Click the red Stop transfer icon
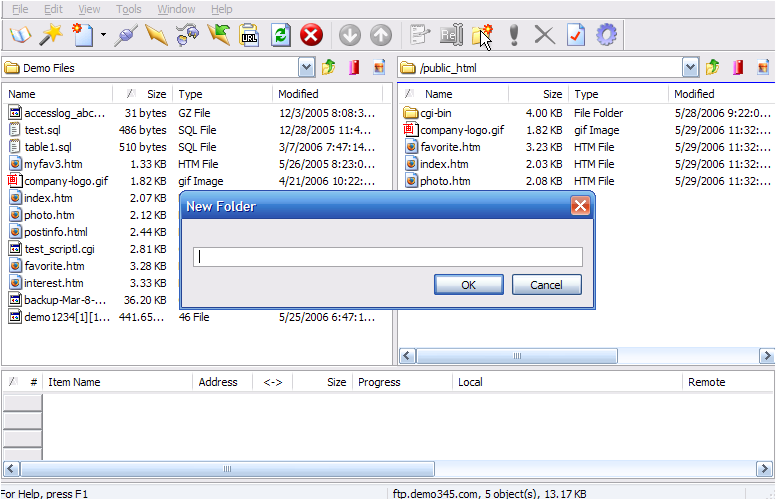776x500 pixels. (x=311, y=35)
